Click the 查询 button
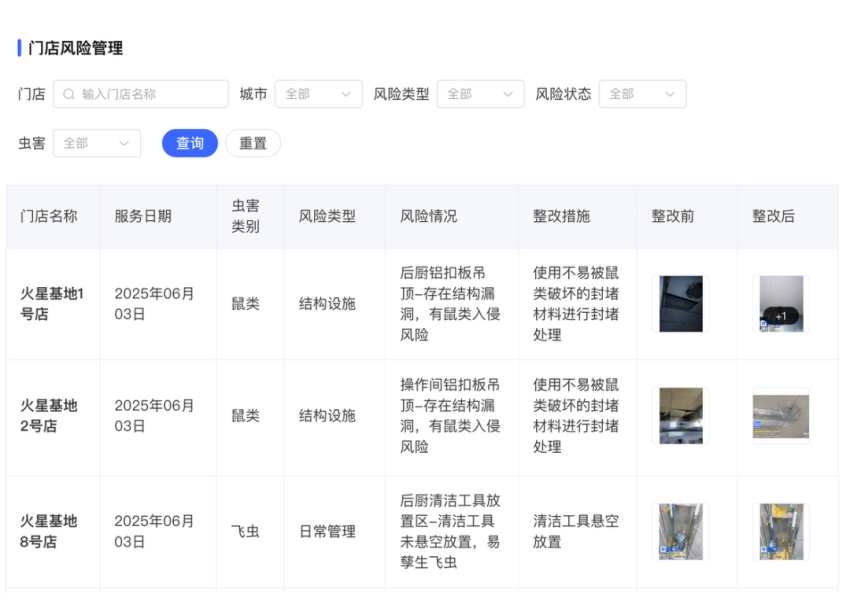This screenshot has height=615, width=850. 190,143
